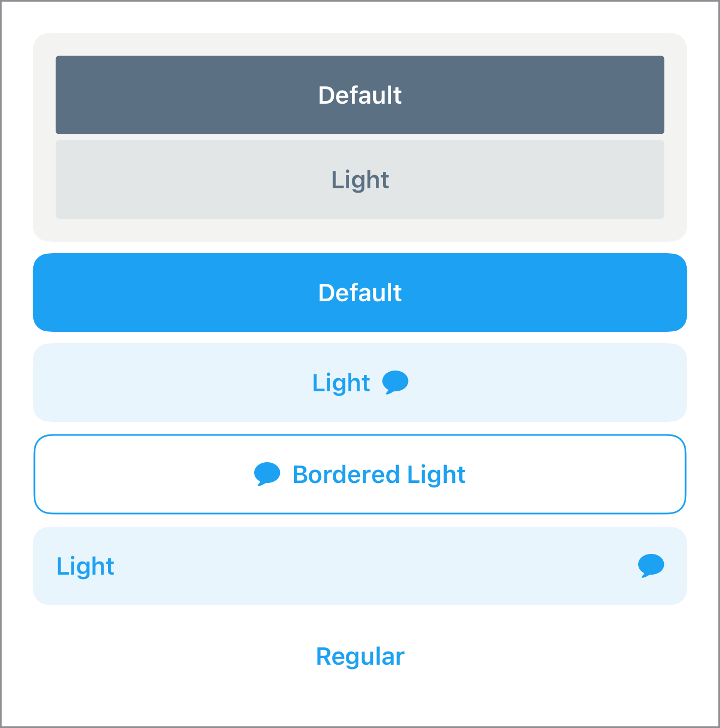Click the gray rounded panel around top buttons
Image resolution: width=720 pixels, height=728 pixels.
point(44,136)
